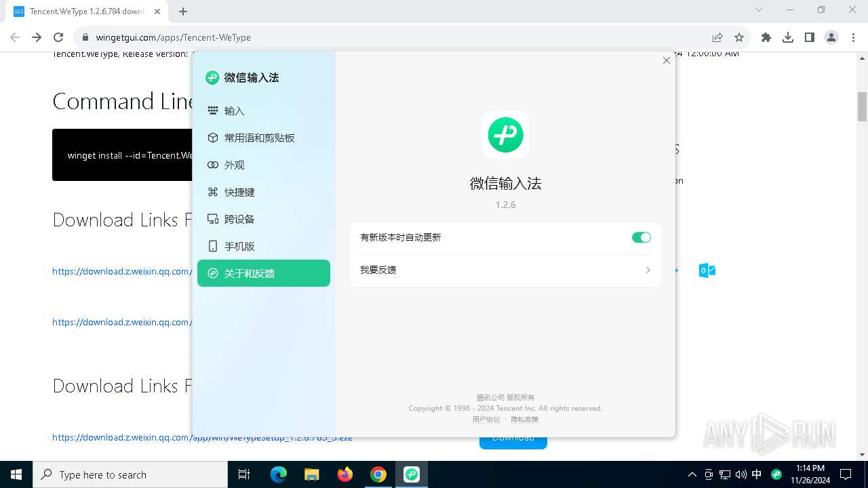Image resolution: width=868 pixels, height=488 pixels.
Task: Go to 跨设备 settings
Action: (263, 219)
